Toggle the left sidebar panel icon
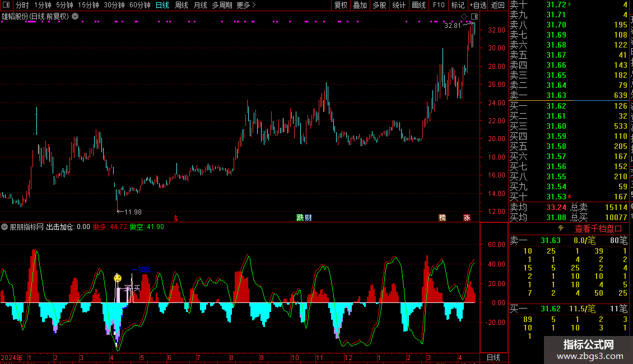Viewport: 633px width, 364px height. point(6,5)
